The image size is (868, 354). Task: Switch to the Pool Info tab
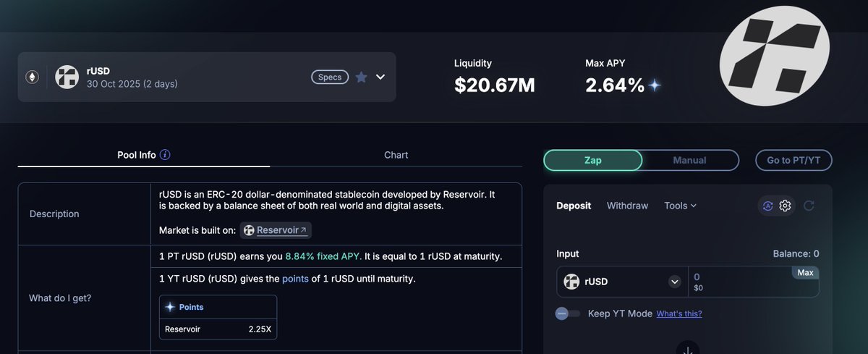143,155
